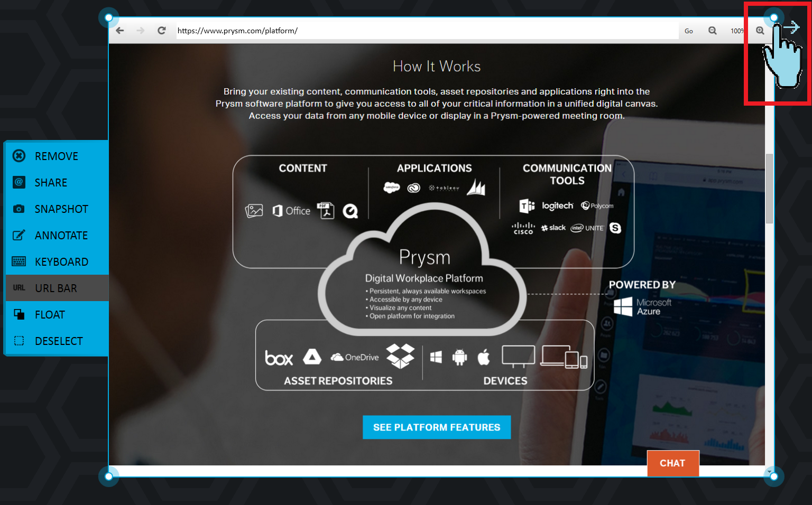This screenshot has height=505, width=812.
Task: Click the Google Drive triangle icon
Action: coord(312,357)
